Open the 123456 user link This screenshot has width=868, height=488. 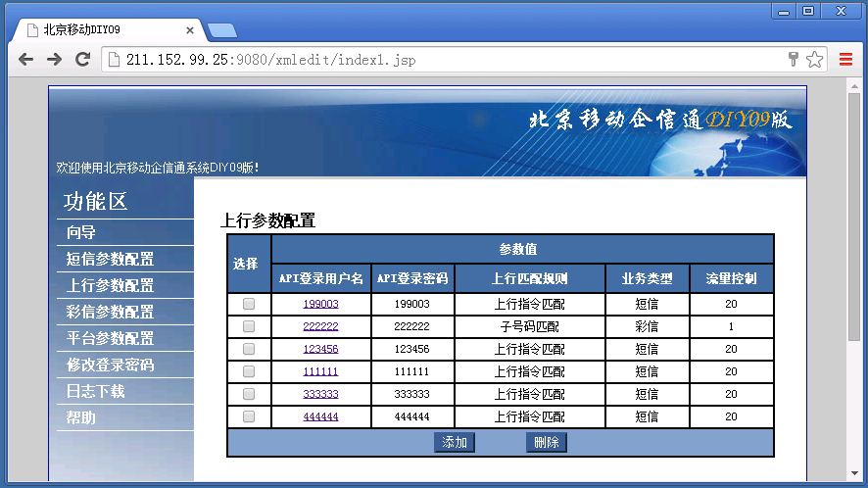pyautogui.click(x=320, y=349)
